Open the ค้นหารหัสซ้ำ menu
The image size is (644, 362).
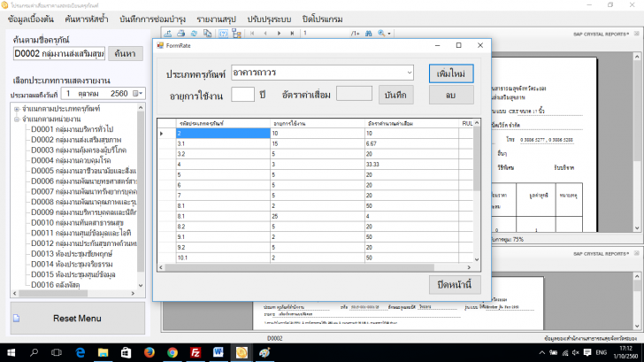[x=87, y=19]
